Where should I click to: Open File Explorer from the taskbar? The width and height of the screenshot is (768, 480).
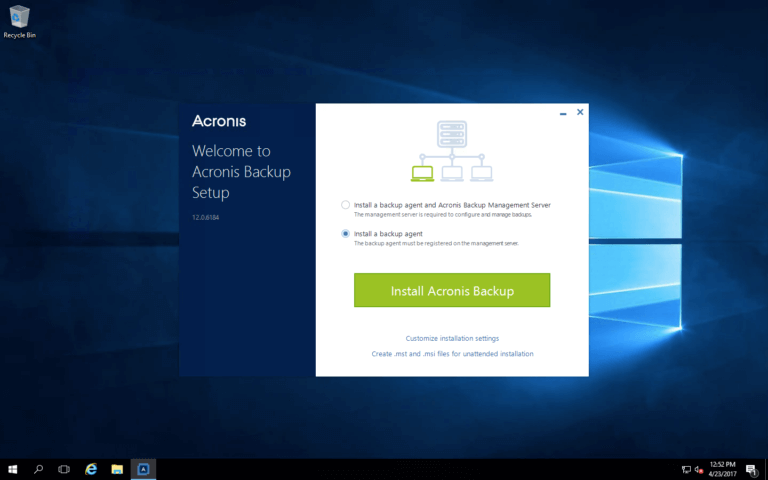tap(117, 469)
